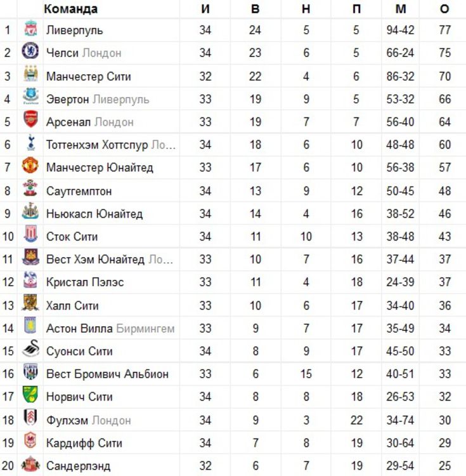Sort by the И games column header
The width and height of the screenshot is (466, 476).
click(205, 9)
